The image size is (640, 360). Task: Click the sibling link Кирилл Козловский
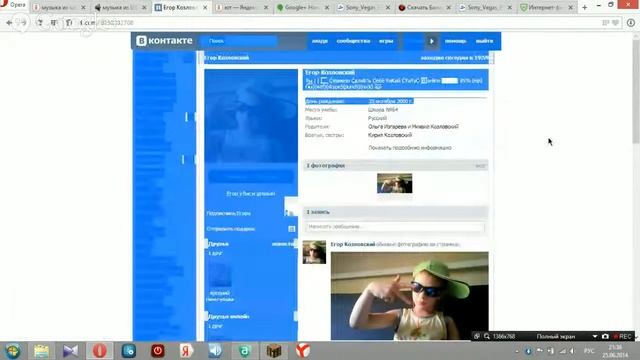pos(390,135)
